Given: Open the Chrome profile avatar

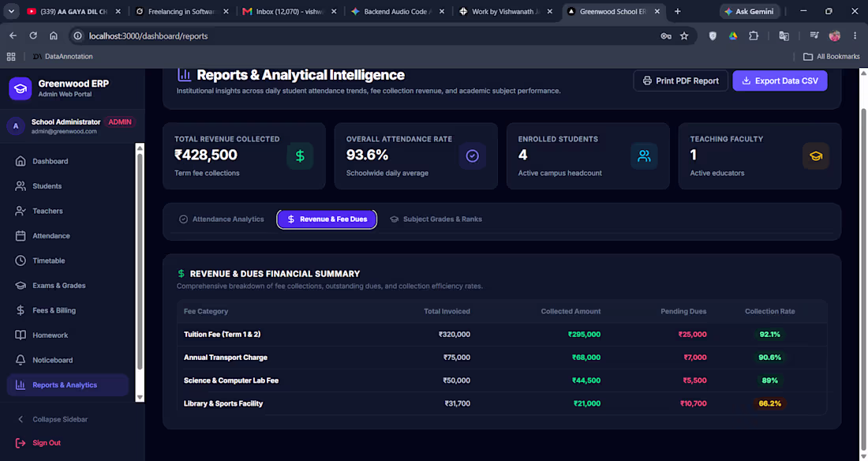Looking at the screenshot, I should [x=835, y=36].
